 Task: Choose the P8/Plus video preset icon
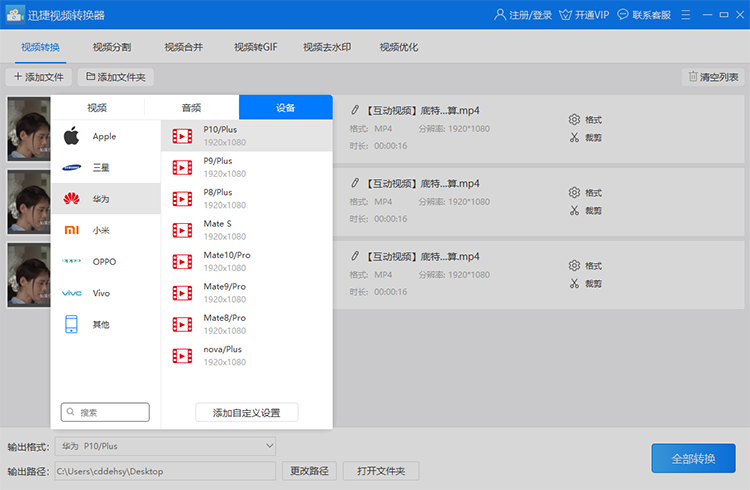point(182,199)
